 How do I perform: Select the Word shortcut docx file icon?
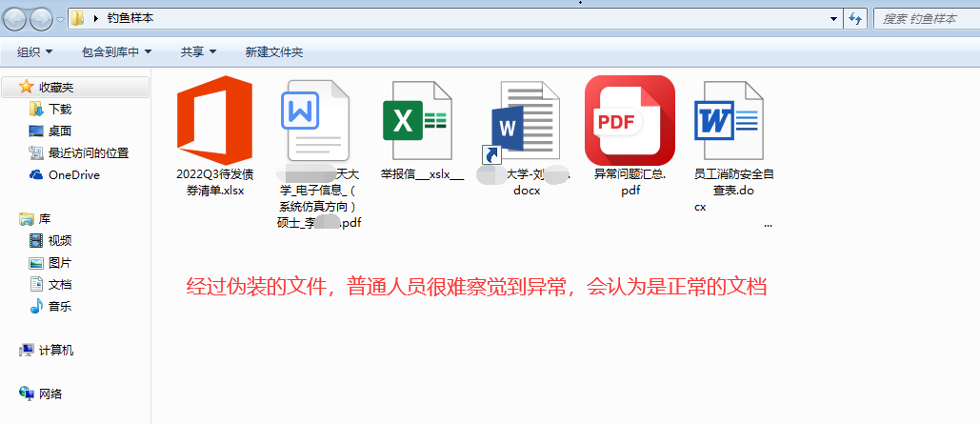[521, 121]
